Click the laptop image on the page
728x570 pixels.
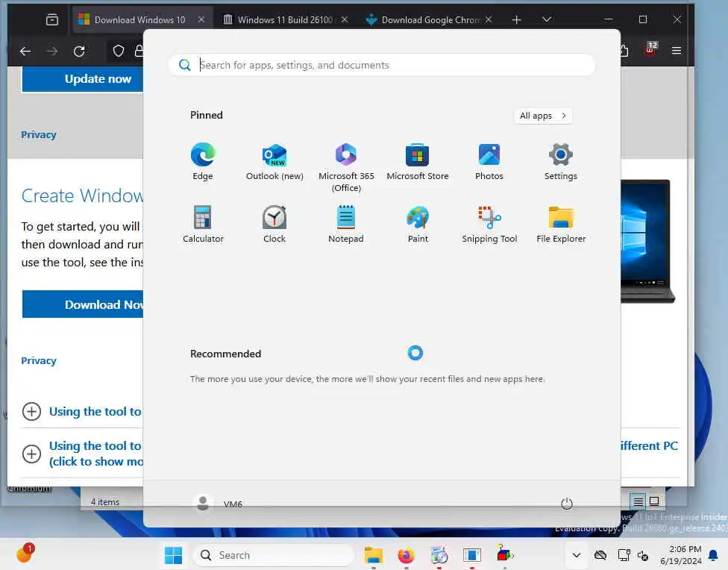tap(647, 241)
